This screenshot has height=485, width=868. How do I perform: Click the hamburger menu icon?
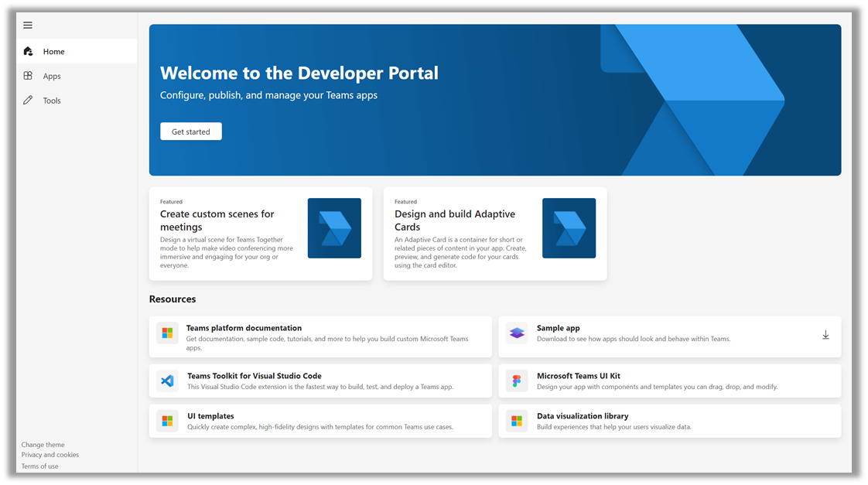[x=28, y=26]
